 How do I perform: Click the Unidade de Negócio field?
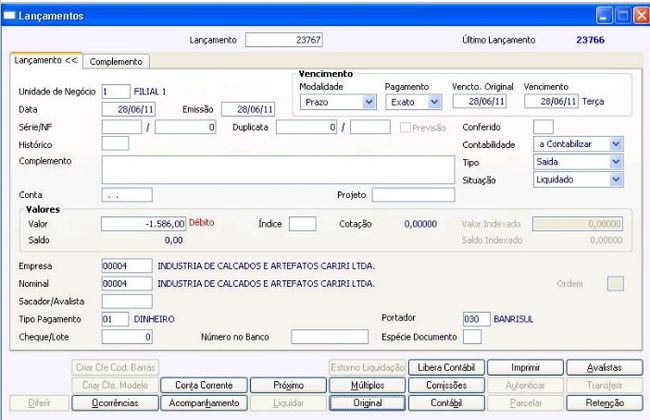[116, 92]
